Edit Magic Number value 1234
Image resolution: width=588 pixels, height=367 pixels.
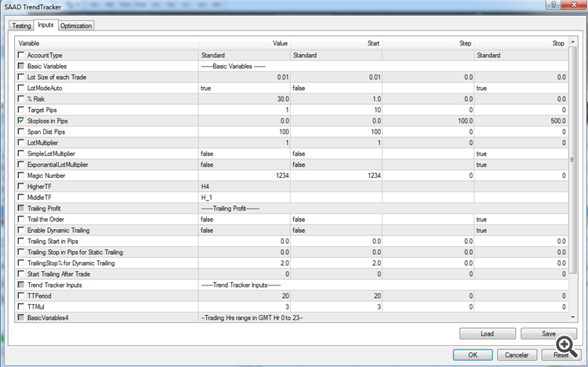pyautogui.click(x=245, y=175)
